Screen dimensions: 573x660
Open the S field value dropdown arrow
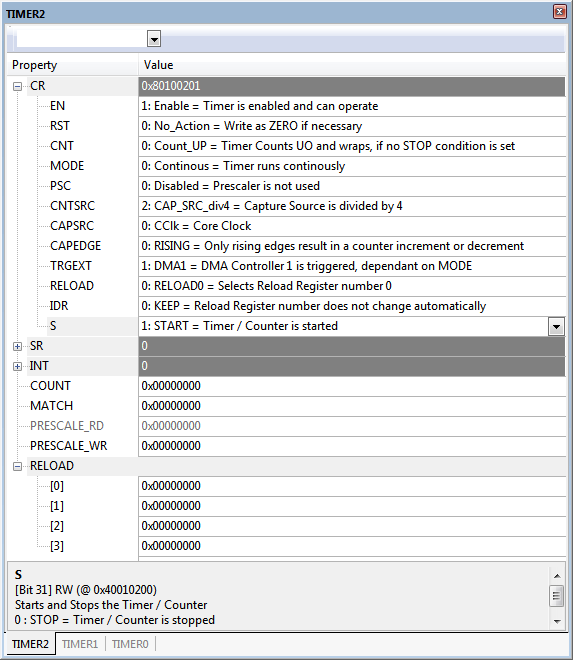[556, 326]
